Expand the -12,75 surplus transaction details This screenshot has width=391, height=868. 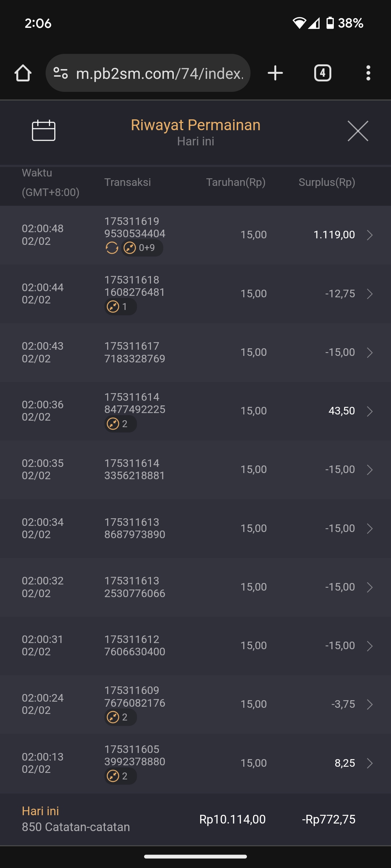[x=370, y=294]
